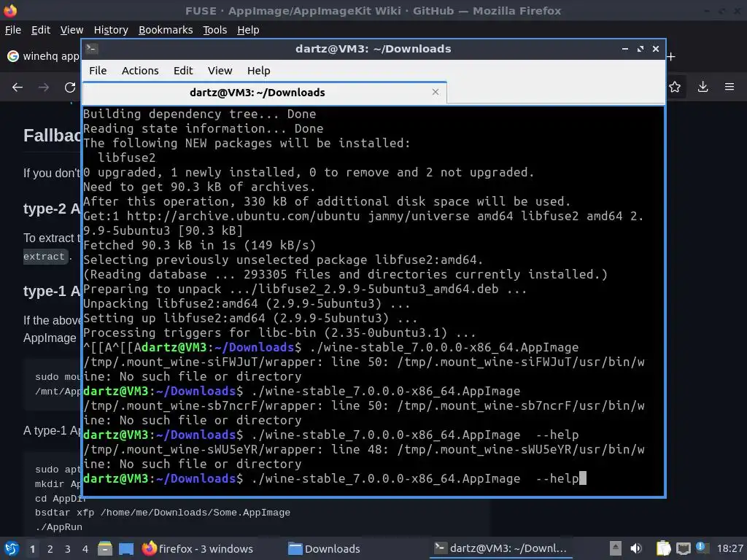Open Firefox View menu
Screen dimensions: 747x560
(71, 30)
